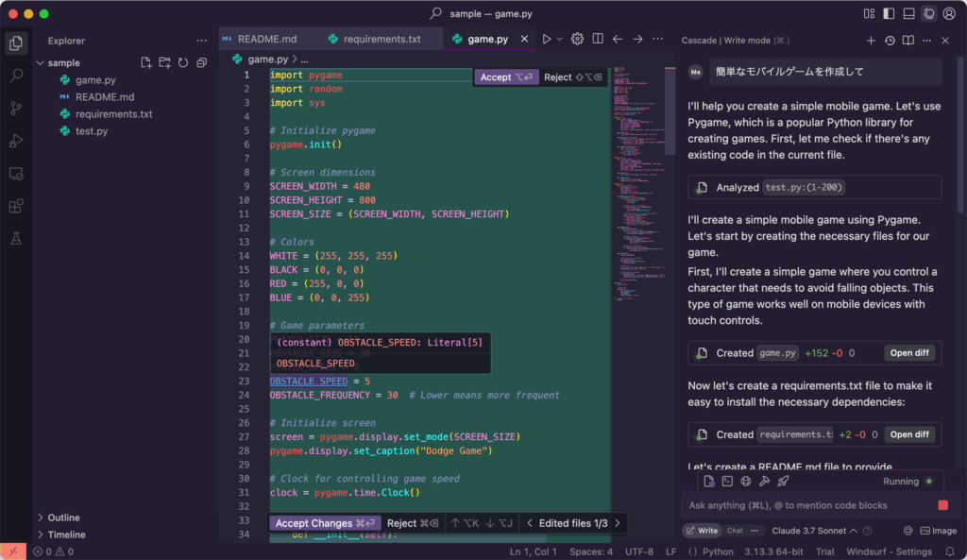
Task: Open the Source Control view
Action: click(17, 108)
